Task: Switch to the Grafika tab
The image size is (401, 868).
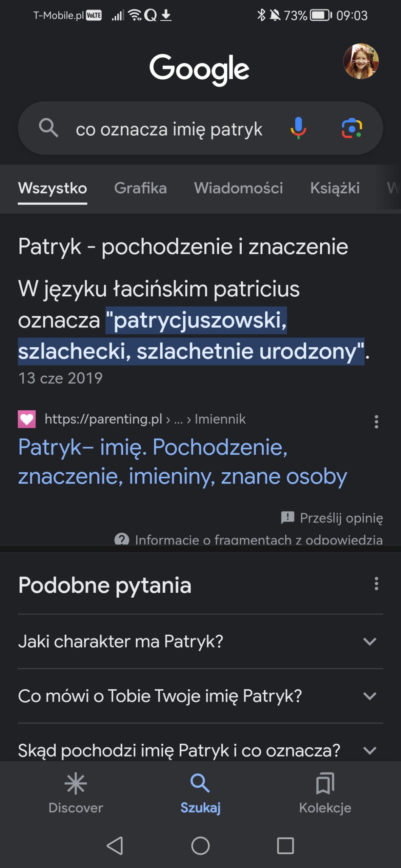Action: [140, 188]
